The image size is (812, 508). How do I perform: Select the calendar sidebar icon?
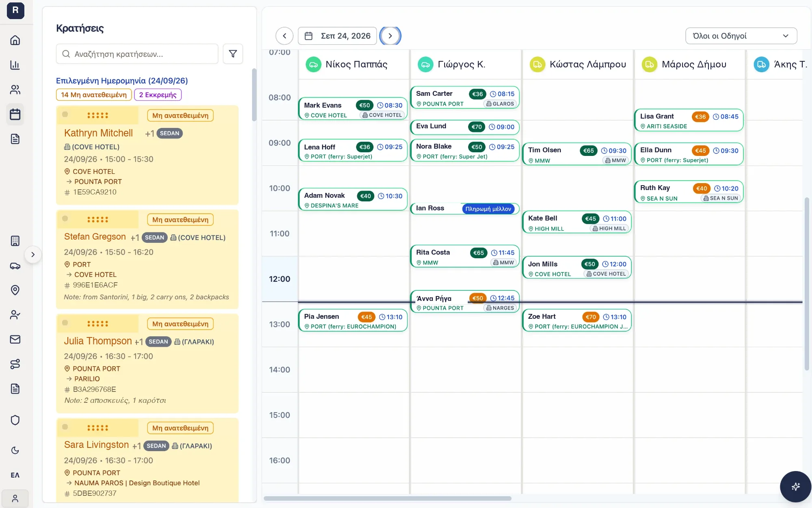tap(15, 115)
